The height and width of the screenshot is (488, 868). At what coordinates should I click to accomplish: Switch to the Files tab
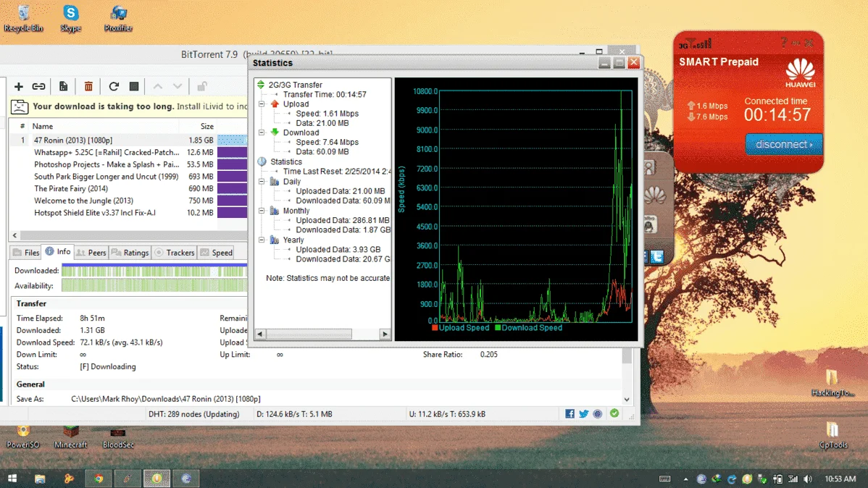pyautogui.click(x=26, y=252)
